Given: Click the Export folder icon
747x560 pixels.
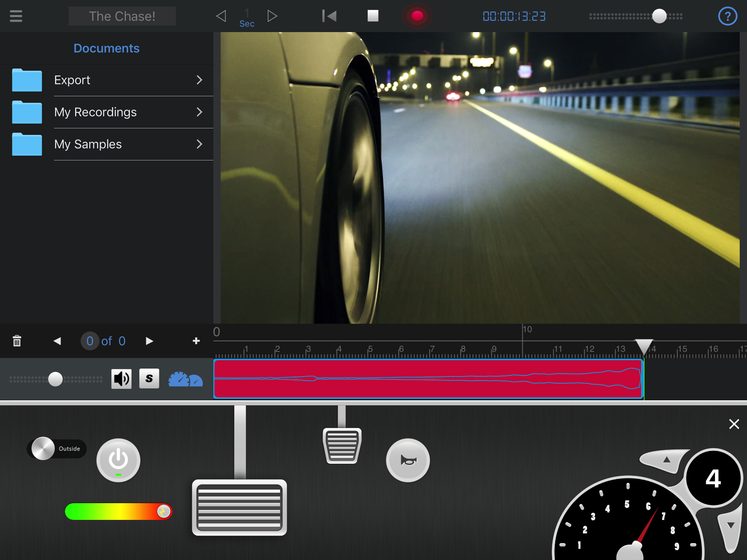Looking at the screenshot, I should point(27,80).
